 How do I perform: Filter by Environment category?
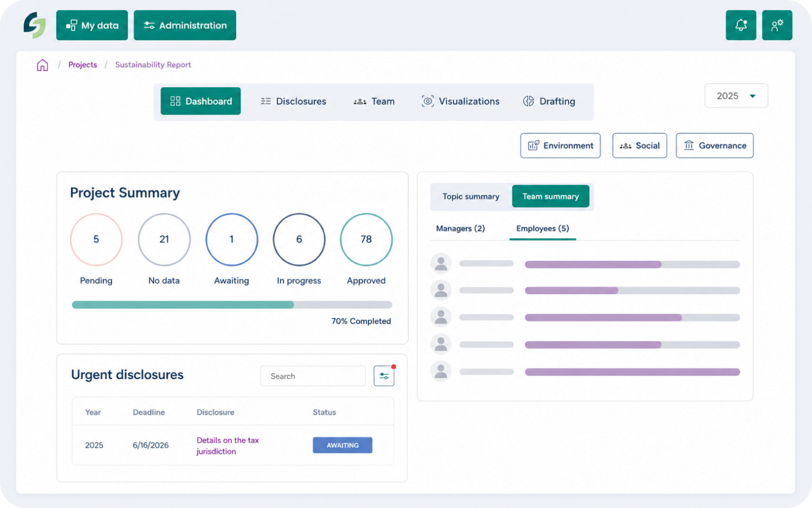pyautogui.click(x=560, y=146)
